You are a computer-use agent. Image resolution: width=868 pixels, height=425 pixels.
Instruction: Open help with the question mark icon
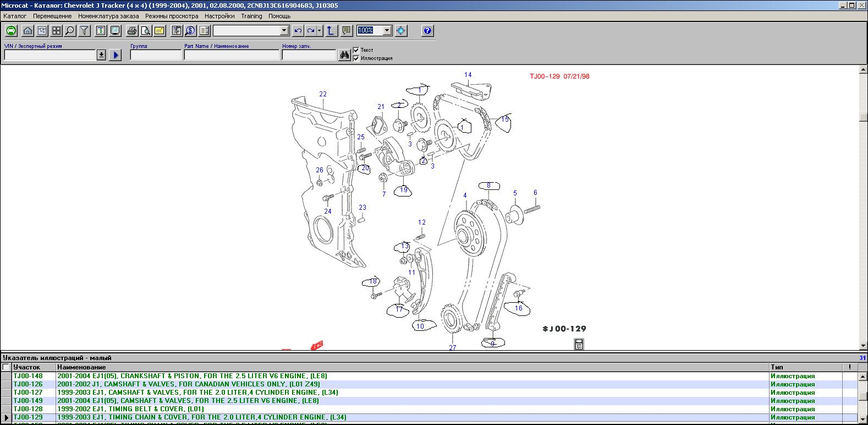[428, 31]
